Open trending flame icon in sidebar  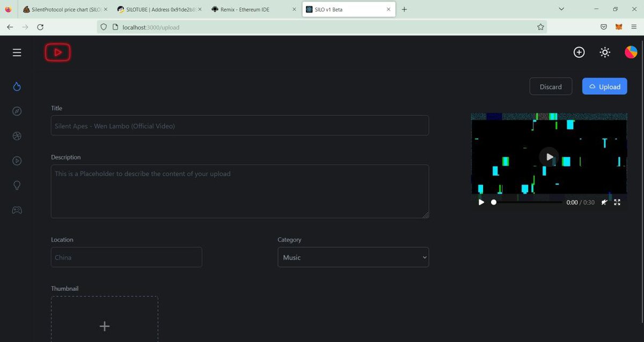pyautogui.click(x=17, y=86)
